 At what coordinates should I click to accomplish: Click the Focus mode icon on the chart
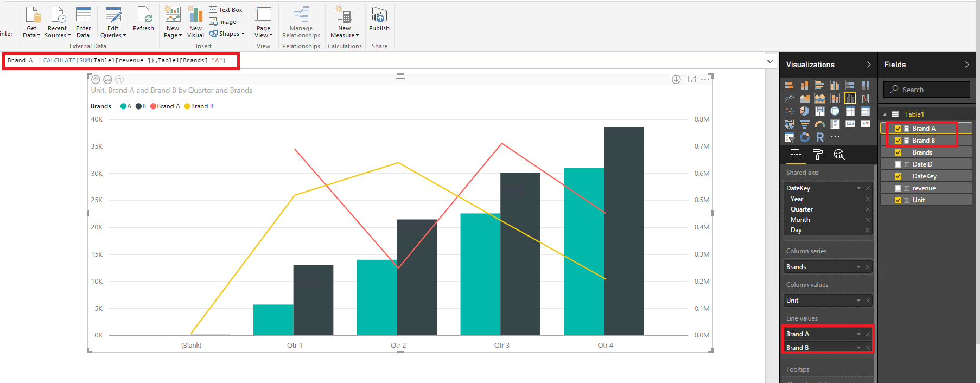[691, 79]
